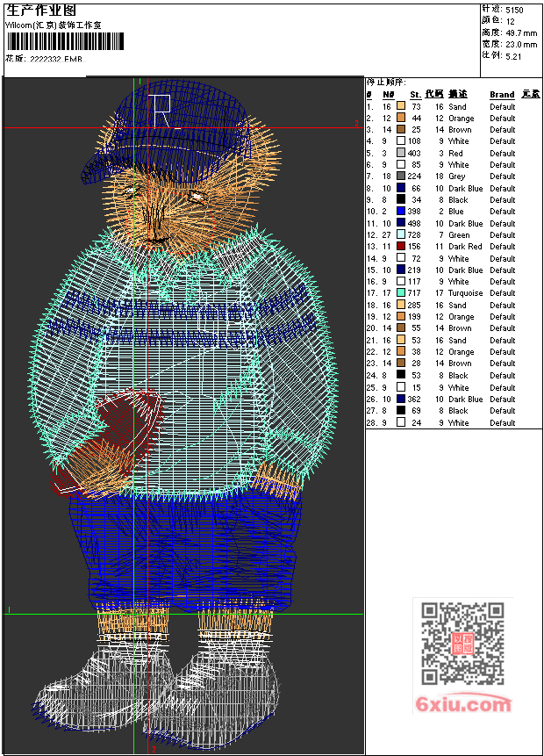Select the Green swatch in row 12
Image resolution: width=544 pixels, height=756 pixels.
(x=401, y=234)
